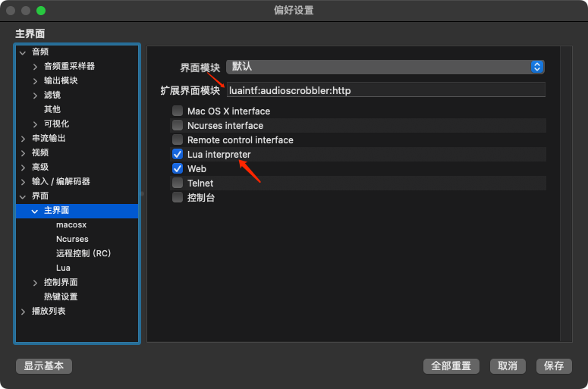The image size is (588, 389).
Task: Uncheck the Lua interpreter checkbox
Action: pos(178,154)
